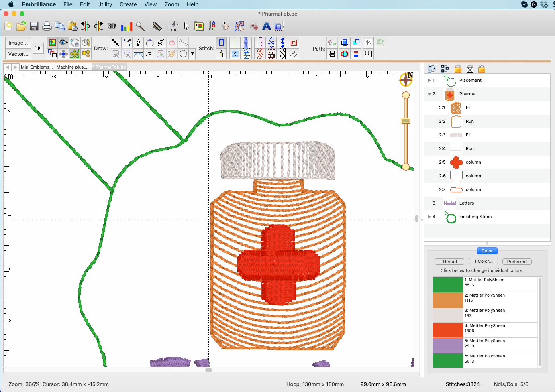
Task: Select the red Mettler PolySheen 1306 swatch
Action: (x=448, y=330)
